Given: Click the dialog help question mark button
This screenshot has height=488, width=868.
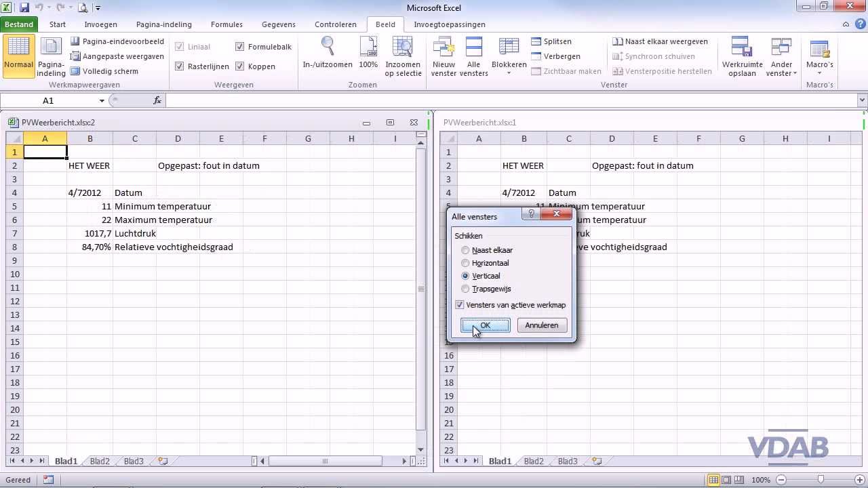Looking at the screenshot, I should [x=531, y=214].
